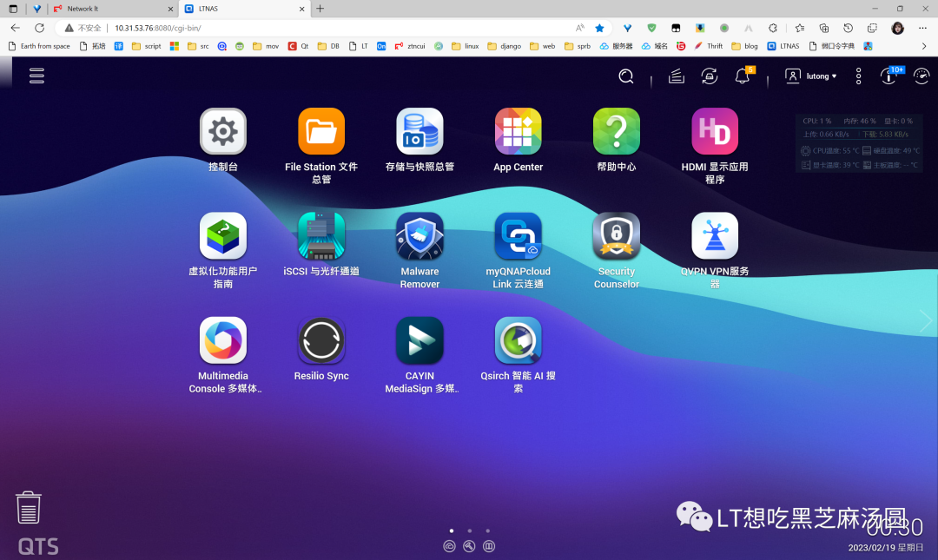The image size is (938, 560).
Task: Open myQNAPcloud Link 云连通
Action: tap(518, 236)
